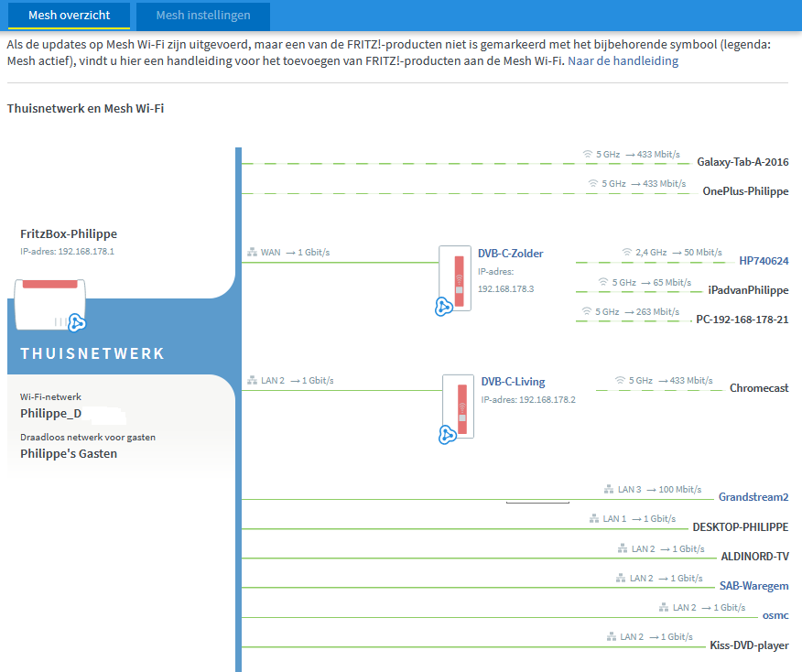Click the LAN 1 icon for DESKTOP-PHILIPPE
This screenshot has width=802, height=672.
[594, 519]
